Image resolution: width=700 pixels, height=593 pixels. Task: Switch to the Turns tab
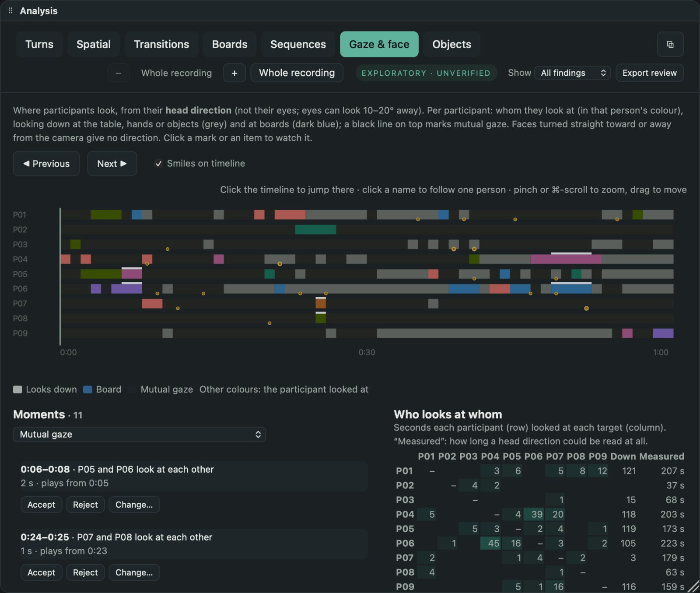tap(39, 44)
